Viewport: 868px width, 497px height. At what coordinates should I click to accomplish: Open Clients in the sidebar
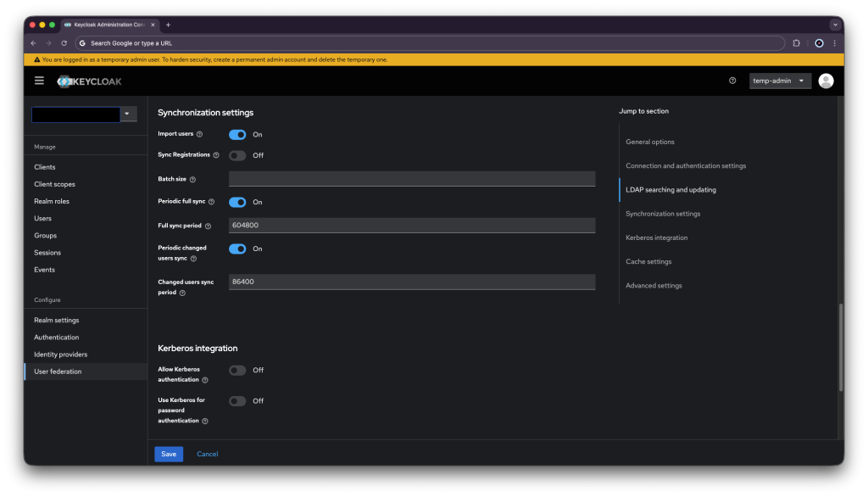coord(45,167)
